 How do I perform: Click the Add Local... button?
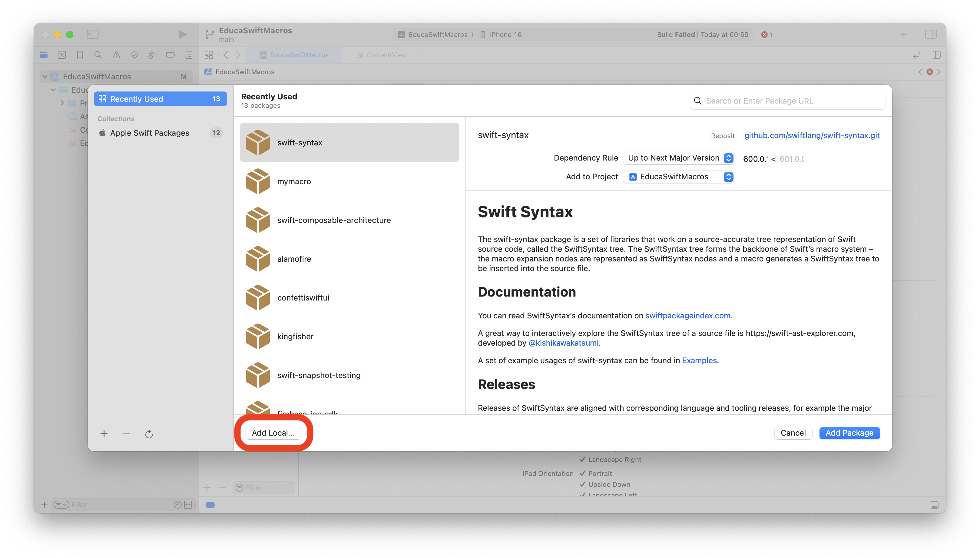click(273, 433)
